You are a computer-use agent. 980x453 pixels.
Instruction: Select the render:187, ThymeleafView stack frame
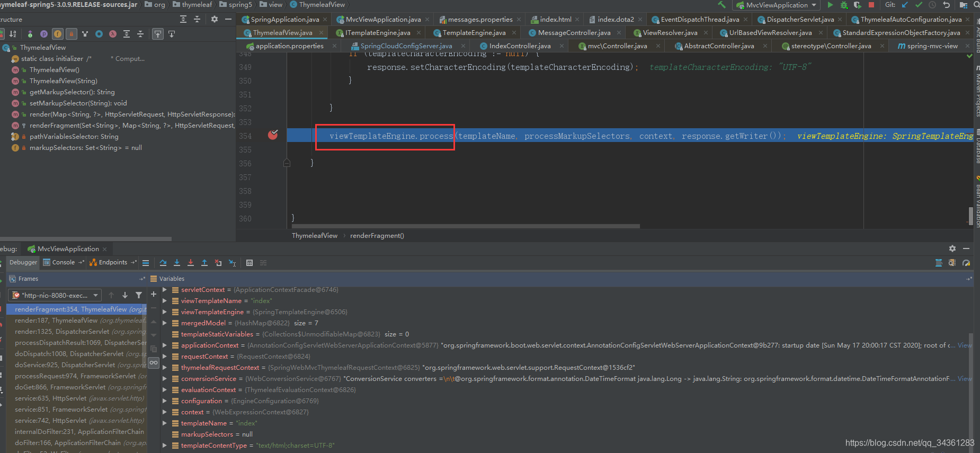77,321
